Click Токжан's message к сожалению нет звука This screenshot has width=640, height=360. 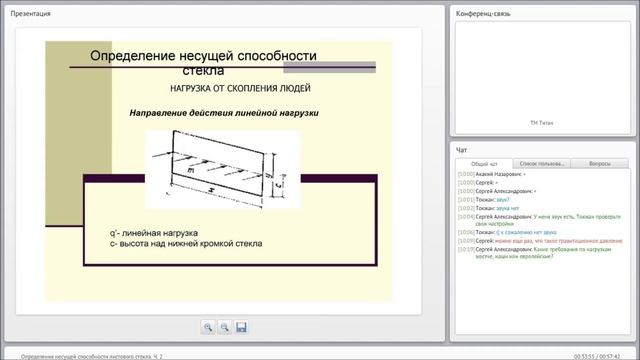pos(507,232)
